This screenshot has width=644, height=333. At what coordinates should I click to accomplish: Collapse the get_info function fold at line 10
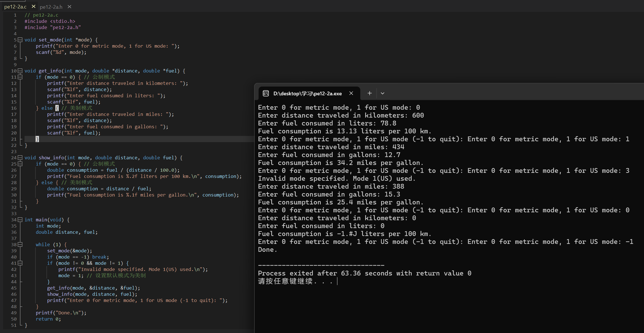click(x=20, y=71)
